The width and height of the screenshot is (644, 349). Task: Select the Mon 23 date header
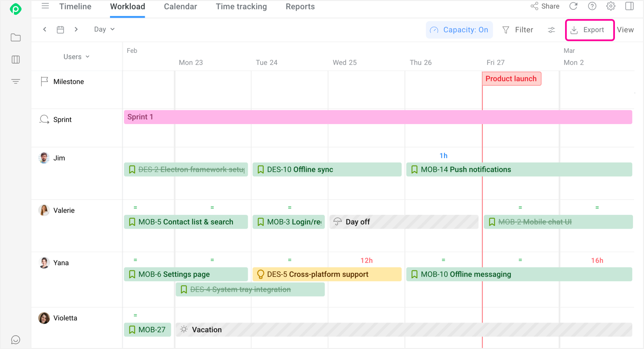[191, 63]
